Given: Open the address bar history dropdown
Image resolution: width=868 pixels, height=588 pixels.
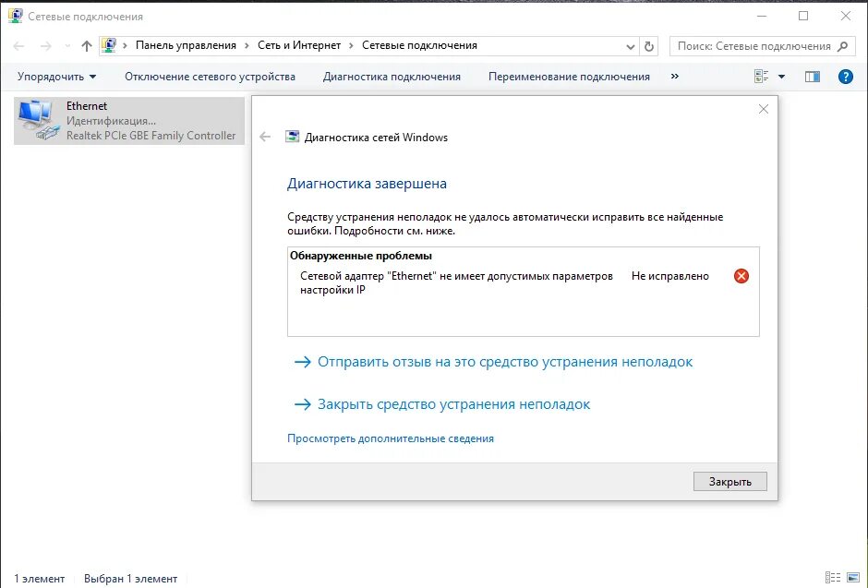Looking at the screenshot, I should [630, 46].
